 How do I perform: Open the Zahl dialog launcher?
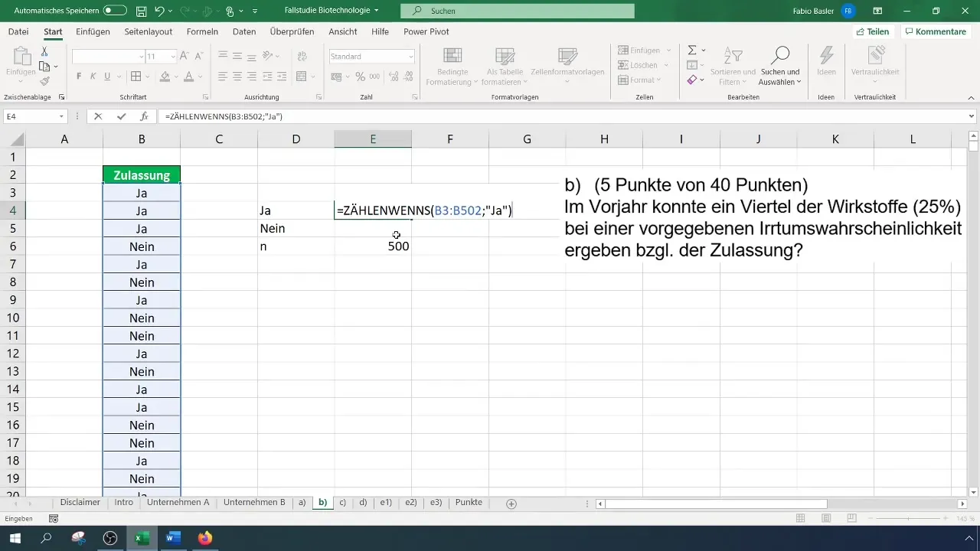(415, 98)
